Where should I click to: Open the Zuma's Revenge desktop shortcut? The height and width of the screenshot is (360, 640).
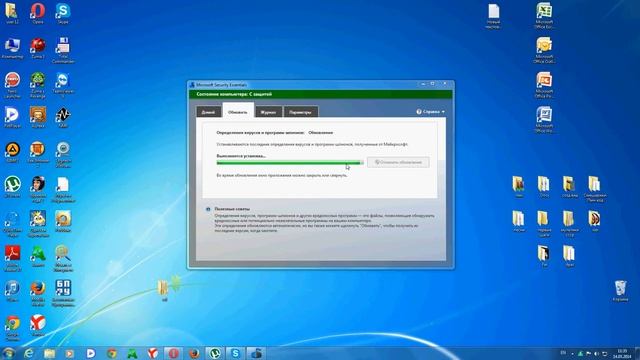pos(38,85)
